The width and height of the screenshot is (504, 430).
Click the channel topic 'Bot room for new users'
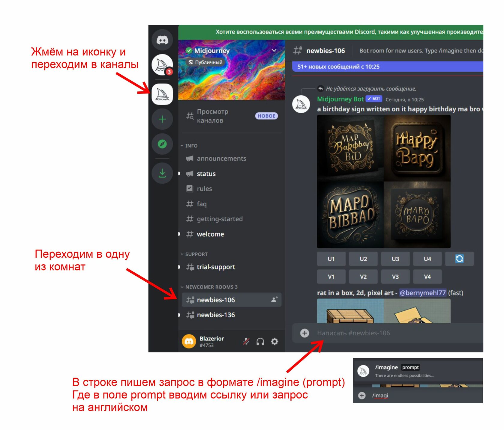coord(421,51)
